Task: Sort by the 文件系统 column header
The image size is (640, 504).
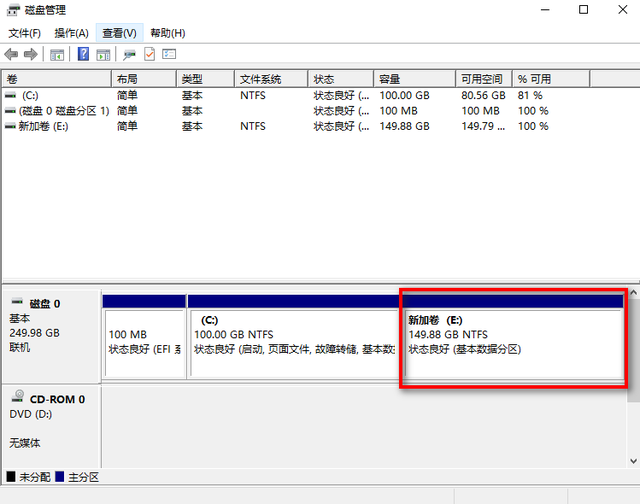Action: pos(271,79)
